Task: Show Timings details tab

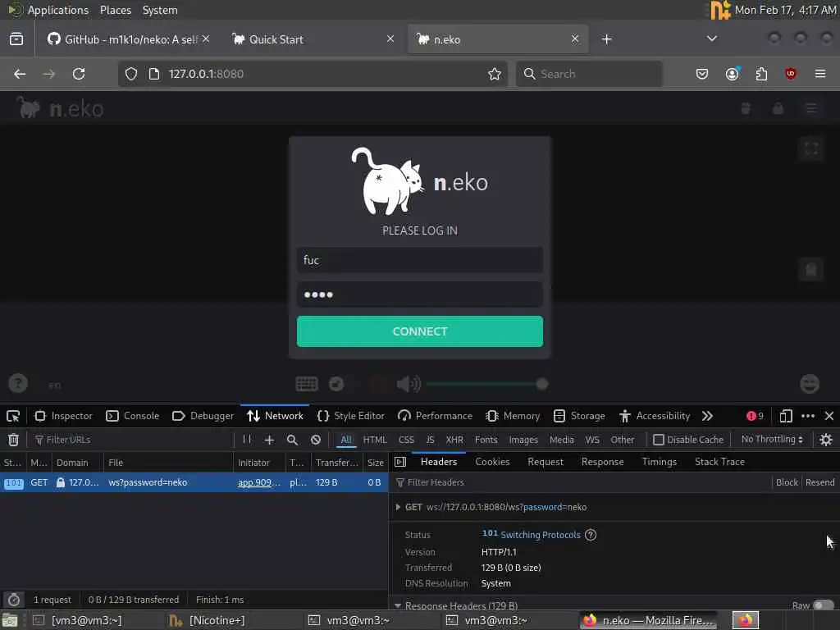Action: click(x=659, y=462)
